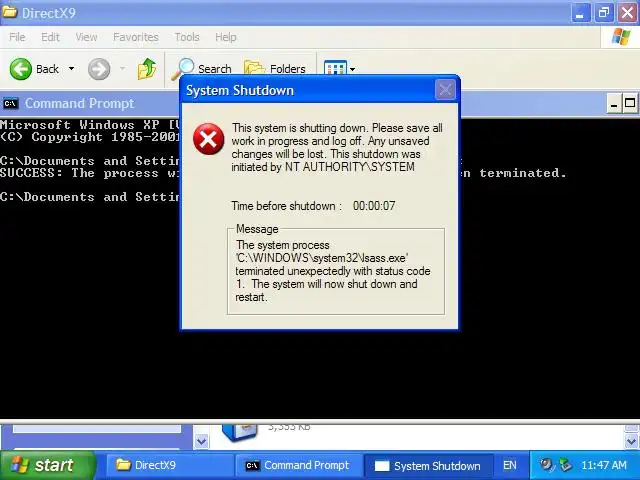The width and height of the screenshot is (640, 480).
Task: Click the Safely Remove Hardware tray icon
Action: 565,465
